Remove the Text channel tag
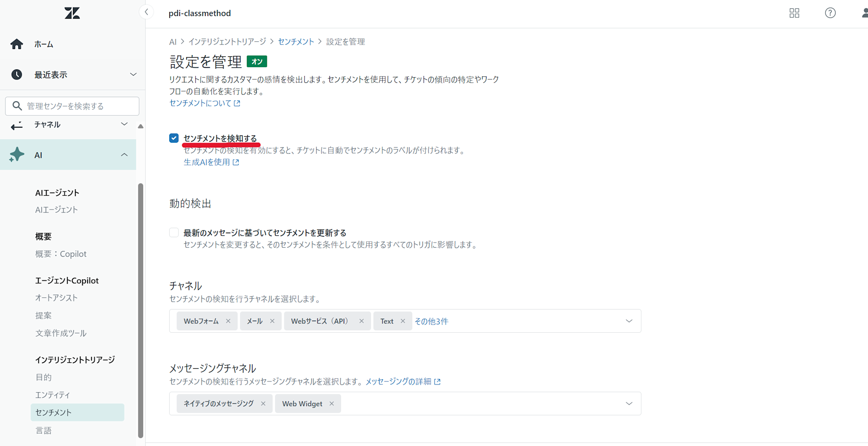868x446 pixels. (x=403, y=321)
